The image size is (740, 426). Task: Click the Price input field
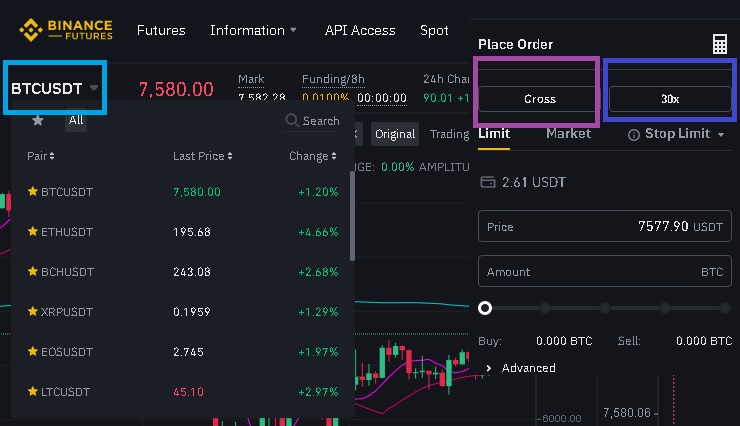(605, 226)
